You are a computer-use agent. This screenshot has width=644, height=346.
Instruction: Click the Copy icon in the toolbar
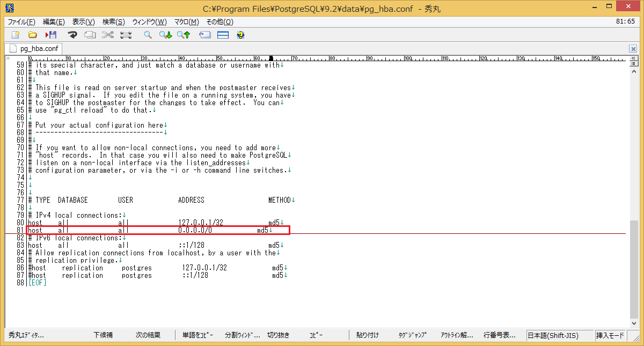(x=90, y=35)
